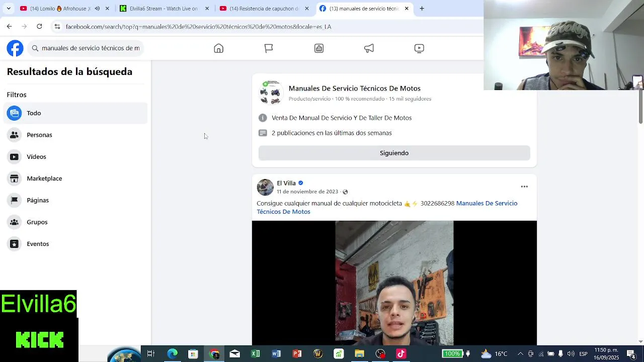Click the Facebook search field

coord(86,48)
